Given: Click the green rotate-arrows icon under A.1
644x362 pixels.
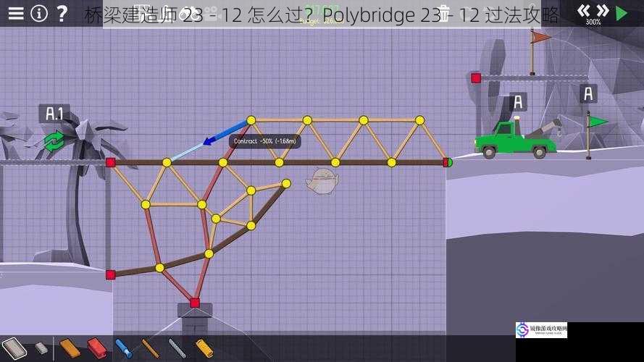Looking at the screenshot, I should [54, 142].
